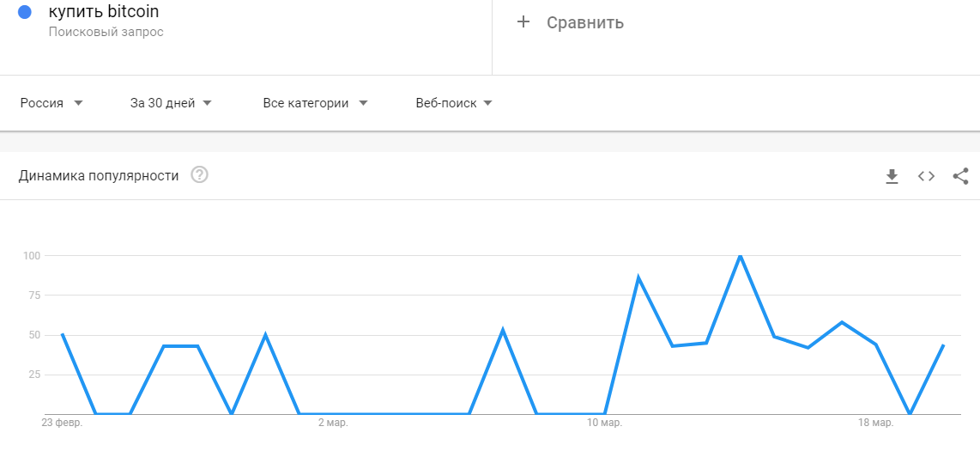The width and height of the screenshot is (980, 451).
Task: Click the Динамика популярности heading
Action: click(x=99, y=176)
